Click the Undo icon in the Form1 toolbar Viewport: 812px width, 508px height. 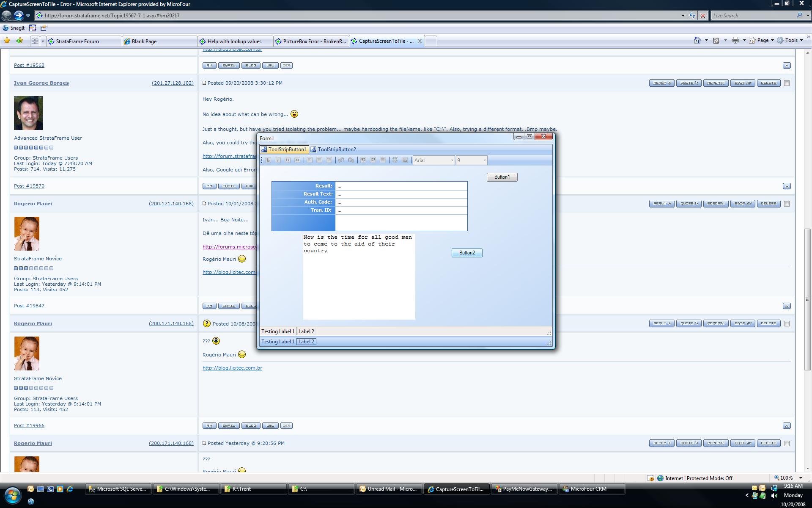[x=341, y=160]
